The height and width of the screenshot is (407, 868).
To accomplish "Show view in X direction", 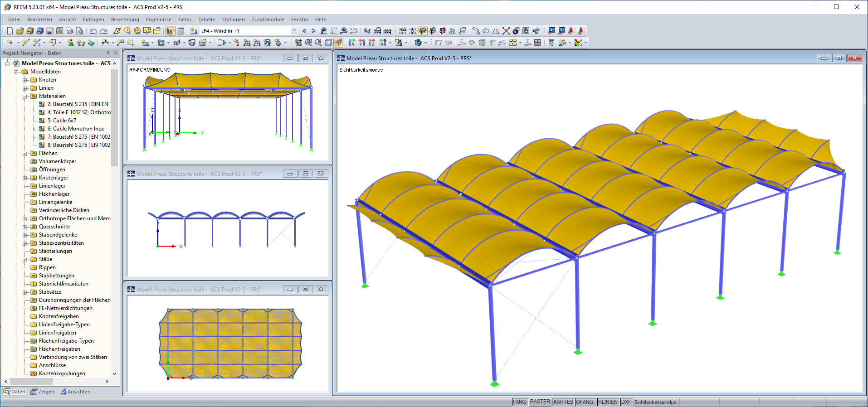I will 351,43.
